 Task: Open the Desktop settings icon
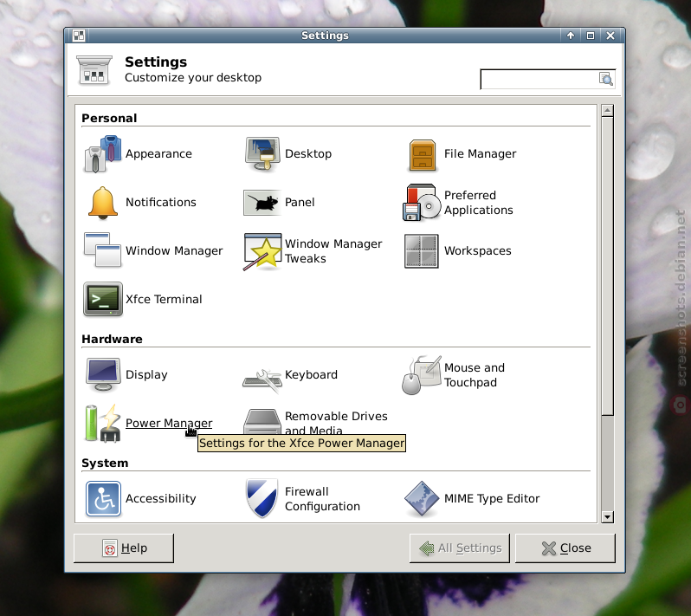coord(262,154)
